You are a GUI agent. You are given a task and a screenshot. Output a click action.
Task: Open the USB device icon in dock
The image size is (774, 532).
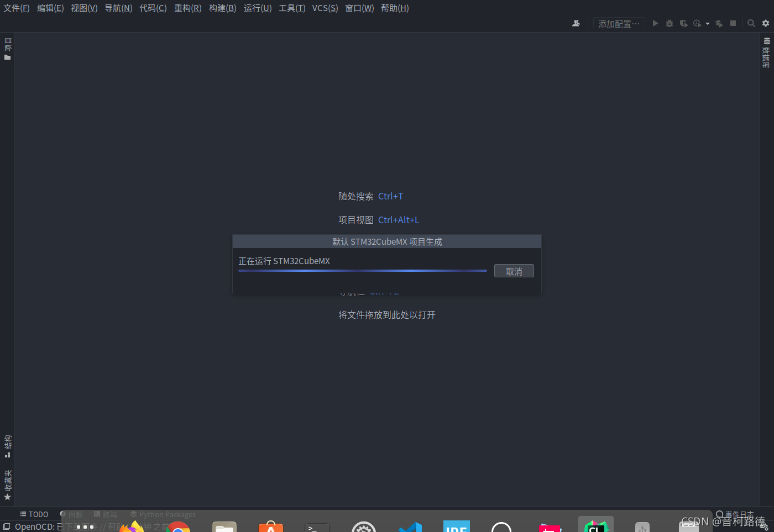[642, 526]
